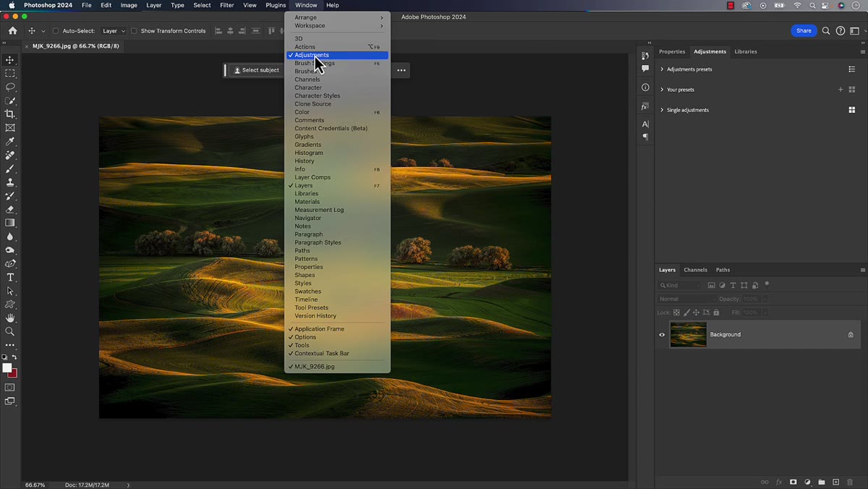Create new adjustment layer from Layers footer
The height and width of the screenshot is (489, 868).
coord(807,482)
